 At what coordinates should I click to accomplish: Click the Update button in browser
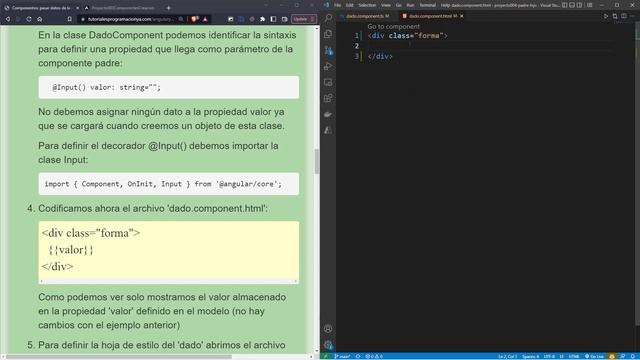coord(304,19)
